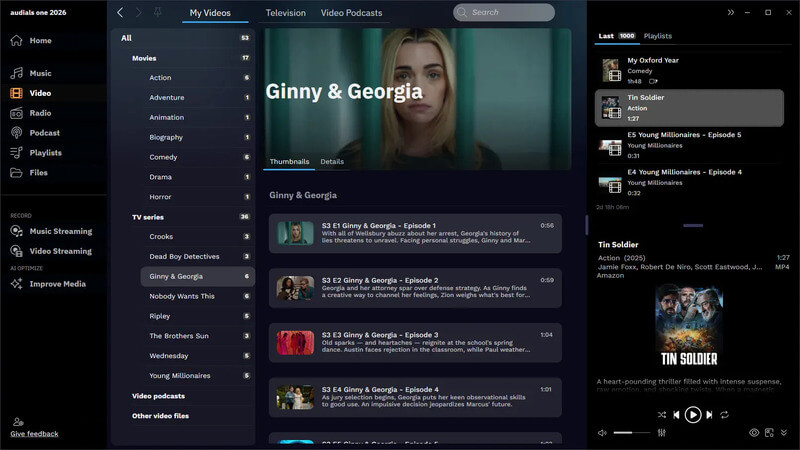Open the equalizer settings icon
Screen dimensions: 800x450
tap(662, 433)
